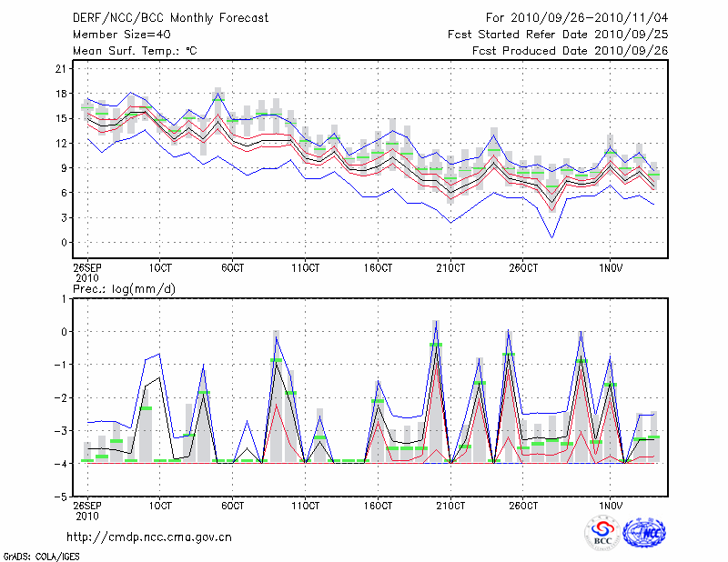The image size is (728, 562).
Task: Click the 1NOV label under precipitation chart
Action: (611, 504)
